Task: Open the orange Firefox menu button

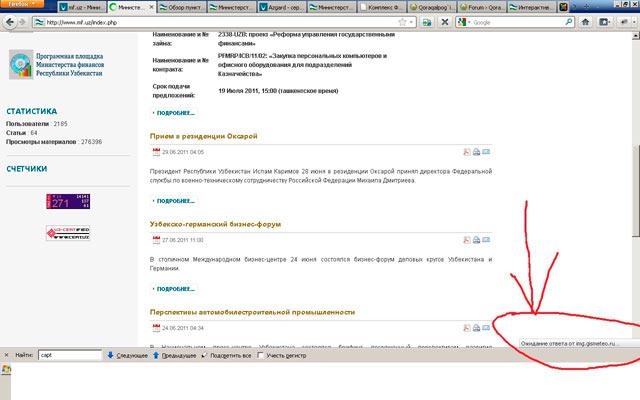Action: (18, 5)
